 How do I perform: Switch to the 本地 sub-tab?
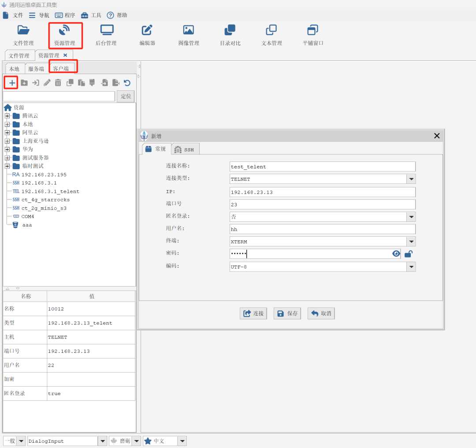click(14, 69)
